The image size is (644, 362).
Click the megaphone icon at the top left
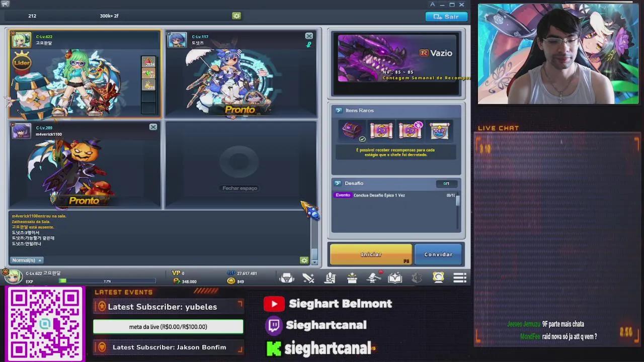5,4
